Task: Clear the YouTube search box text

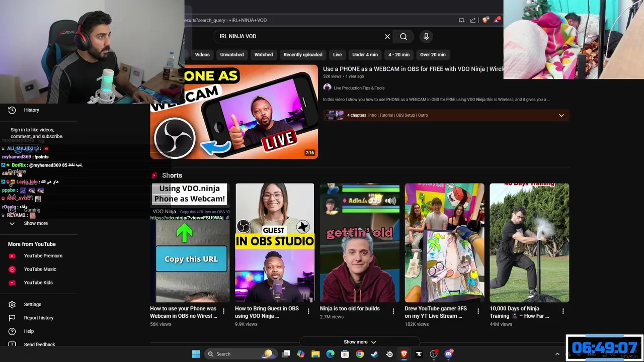Action: [387, 36]
